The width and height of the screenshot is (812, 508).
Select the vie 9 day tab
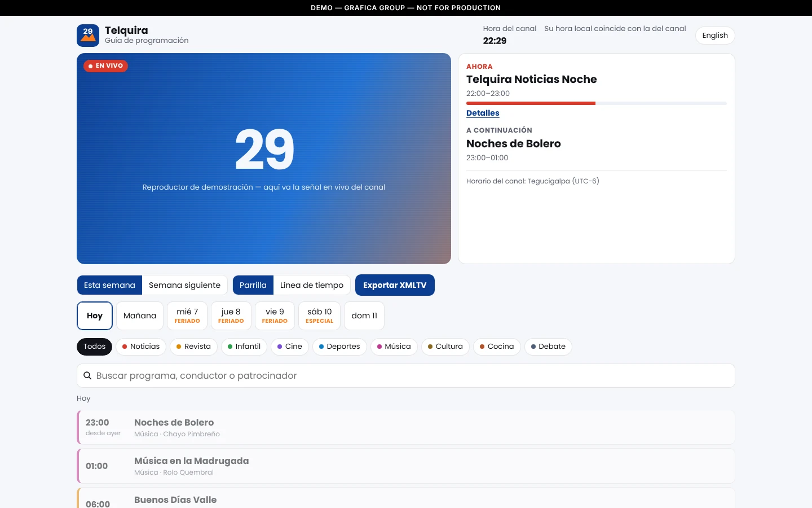tap(275, 316)
